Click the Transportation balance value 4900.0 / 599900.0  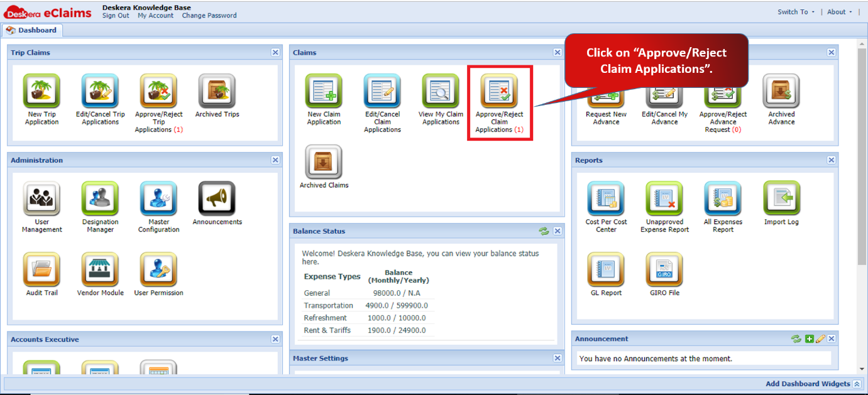(x=397, y=305)
